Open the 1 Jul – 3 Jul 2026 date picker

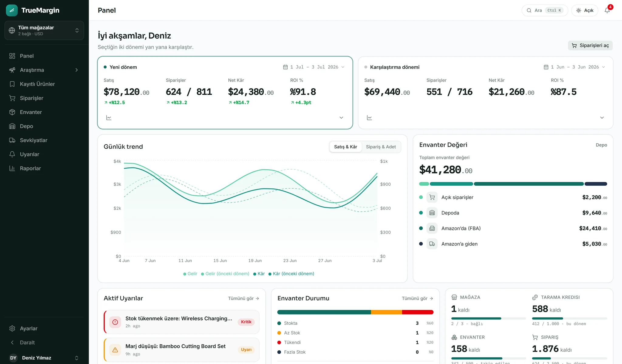pos(314,67)
